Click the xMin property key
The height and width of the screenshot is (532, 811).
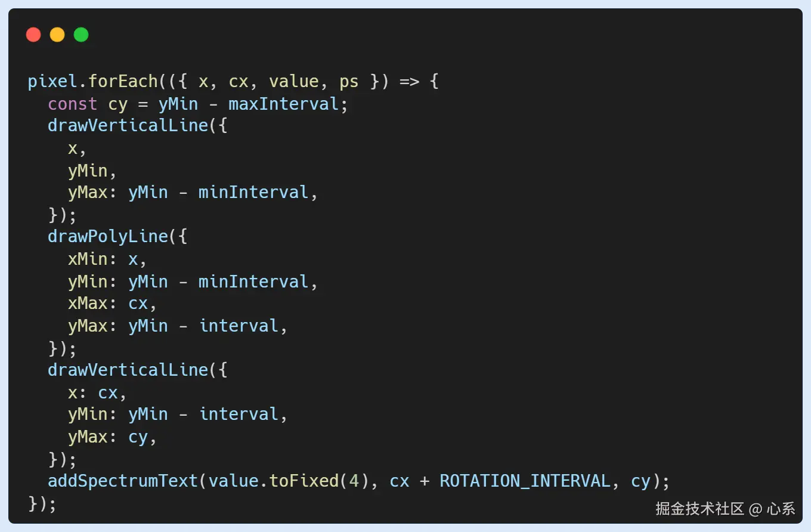coord(88,259)
